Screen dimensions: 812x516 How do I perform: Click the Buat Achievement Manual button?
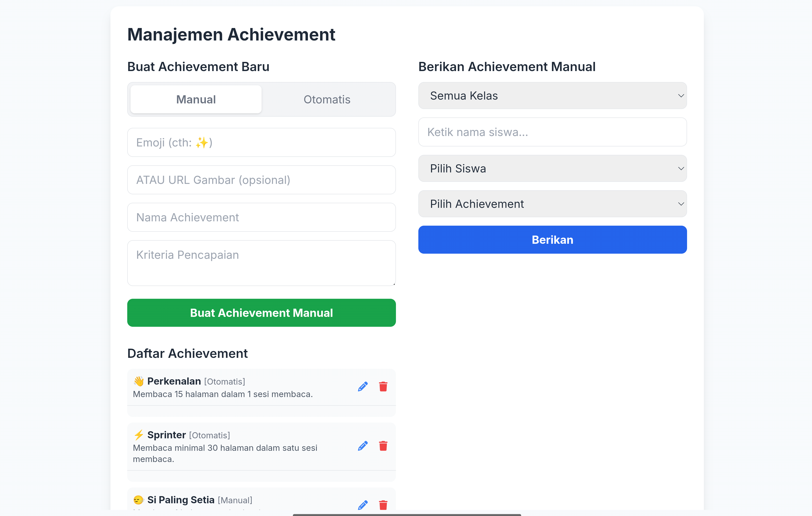click(x=261, y=313)
